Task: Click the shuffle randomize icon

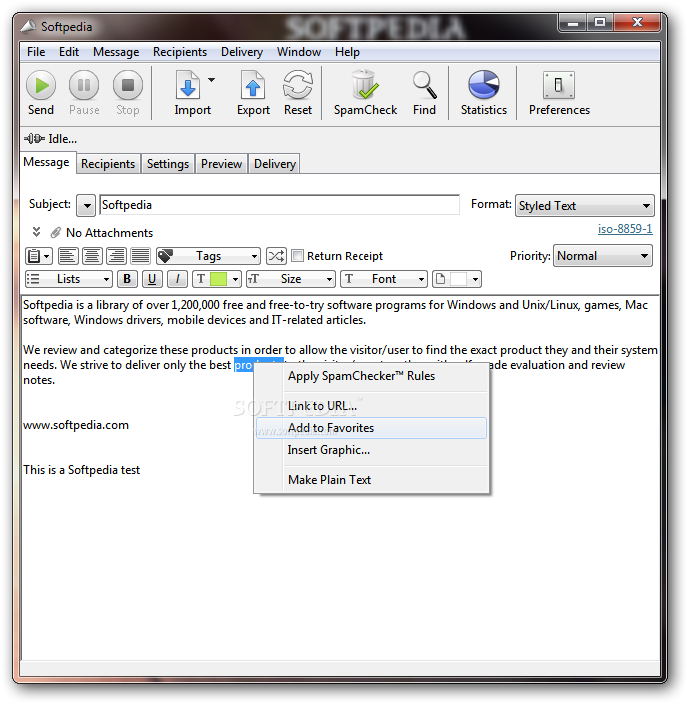Action: [x=276, y=256]
